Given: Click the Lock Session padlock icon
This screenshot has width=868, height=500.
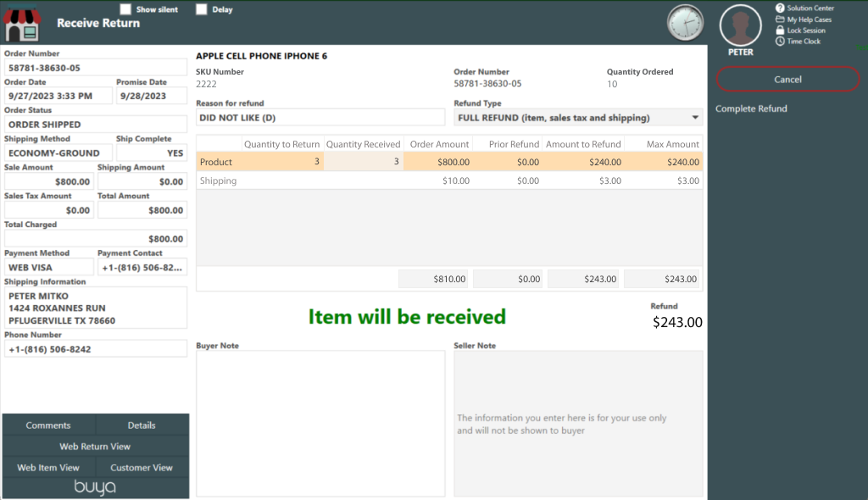Looking at the screenshot, I should [x=780, y=31].
